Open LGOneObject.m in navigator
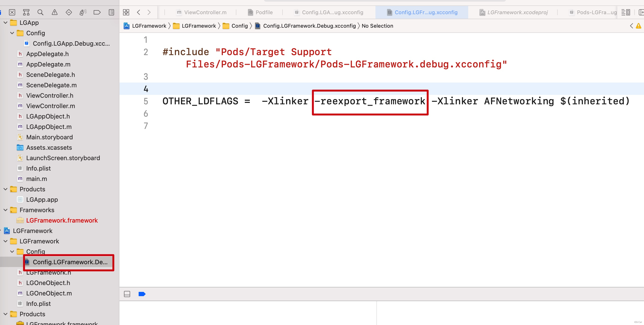 click(44, 293)
